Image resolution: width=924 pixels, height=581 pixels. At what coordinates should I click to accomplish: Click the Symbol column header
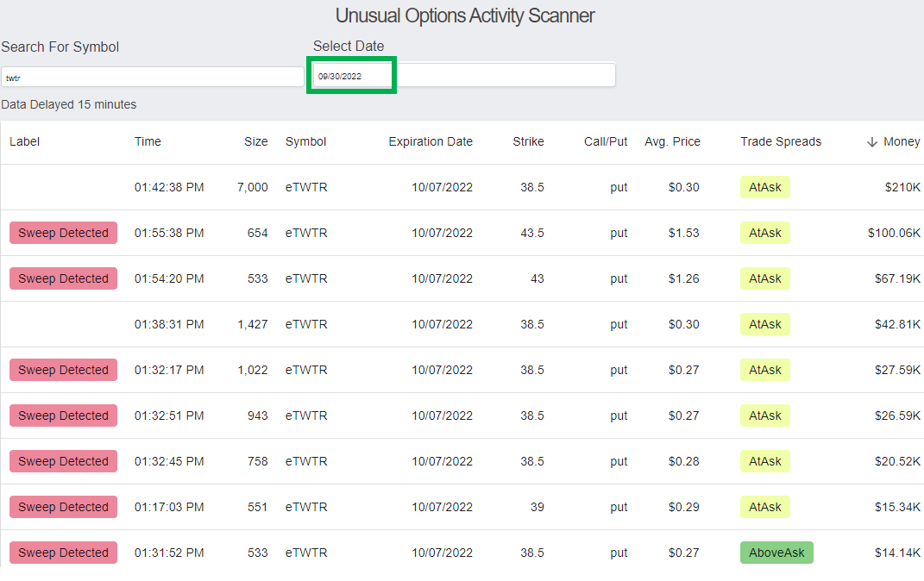pyautogui.click(x=305, y=142)
